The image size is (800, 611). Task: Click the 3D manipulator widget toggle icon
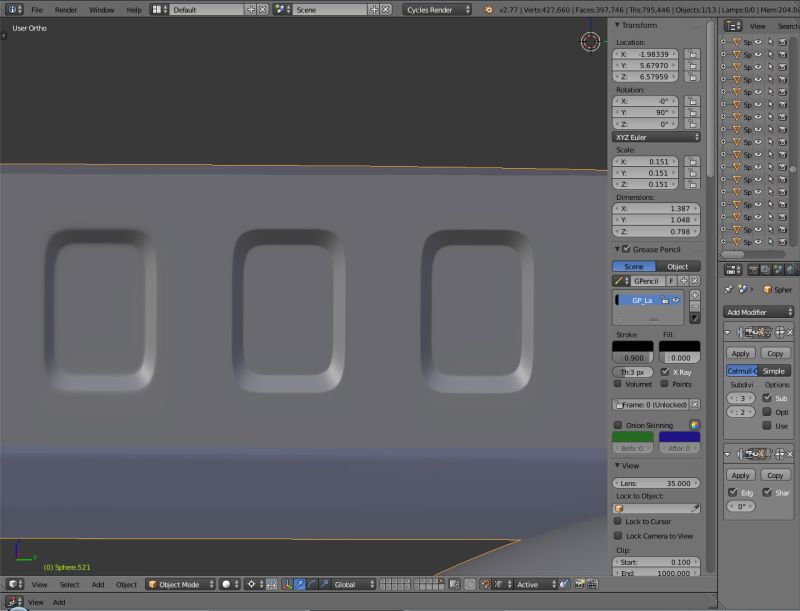(x=285, y=585)
